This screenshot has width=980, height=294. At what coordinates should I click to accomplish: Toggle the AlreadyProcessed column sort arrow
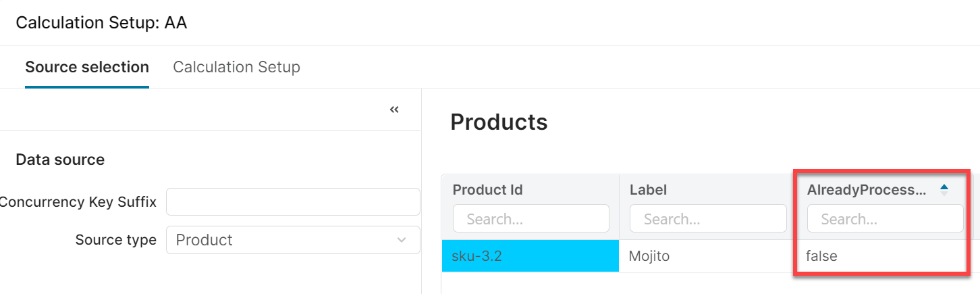click(944, 191)
